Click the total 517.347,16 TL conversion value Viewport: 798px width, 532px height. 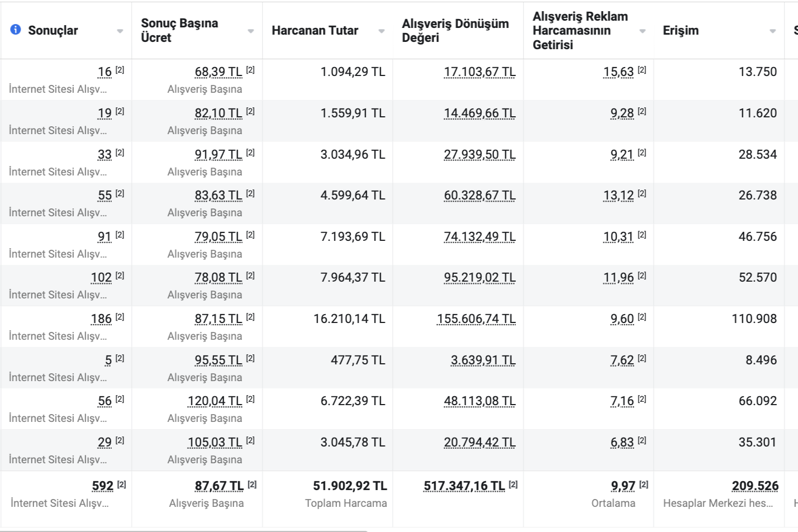[x=464, y=486]
